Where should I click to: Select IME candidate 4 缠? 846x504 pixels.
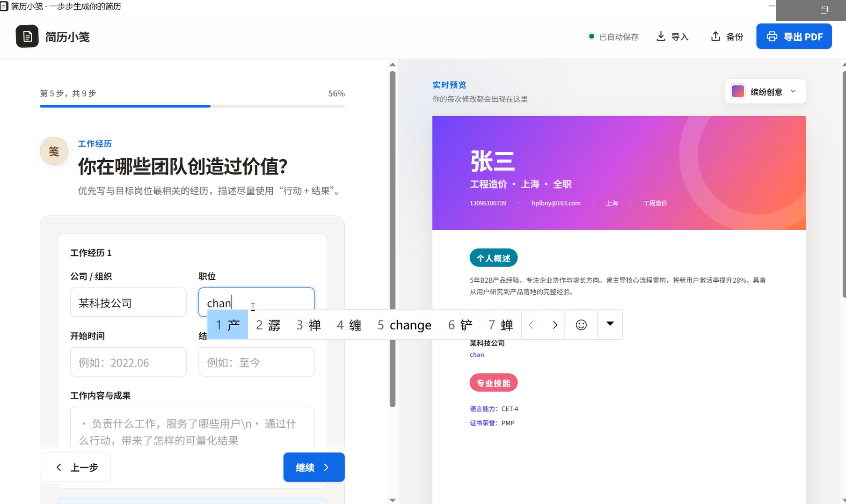pyautogui.click(x=349, y=325)
